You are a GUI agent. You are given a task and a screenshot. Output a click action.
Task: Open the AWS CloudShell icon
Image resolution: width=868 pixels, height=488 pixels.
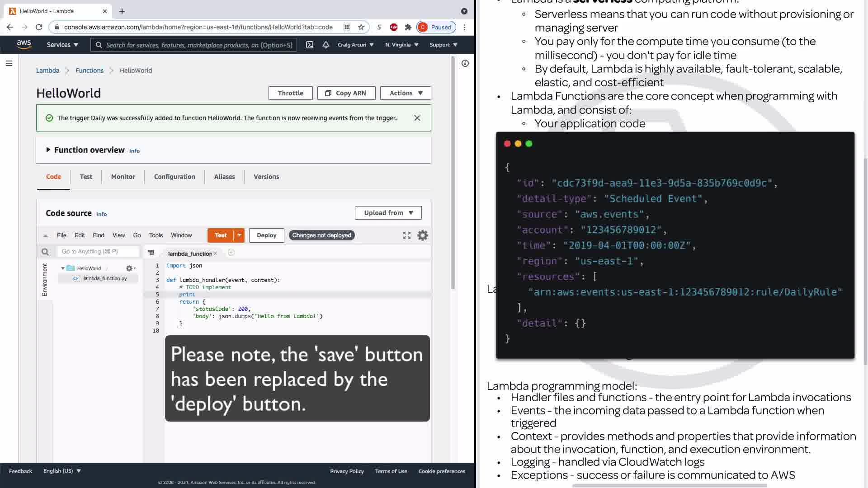(x=310, y=45)
